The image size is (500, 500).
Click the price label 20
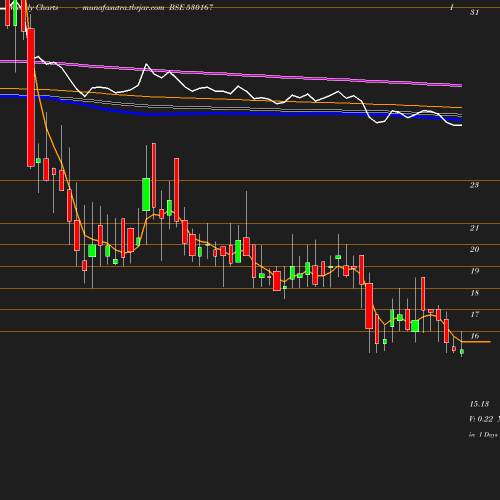click(474, 249)
